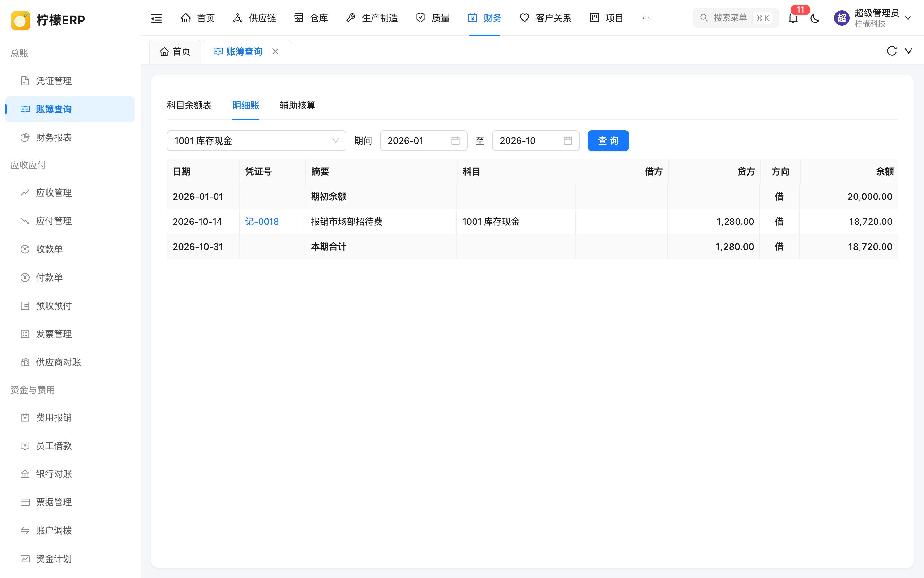
Task: Open the notification bell
Action: [x=793, y=18]
